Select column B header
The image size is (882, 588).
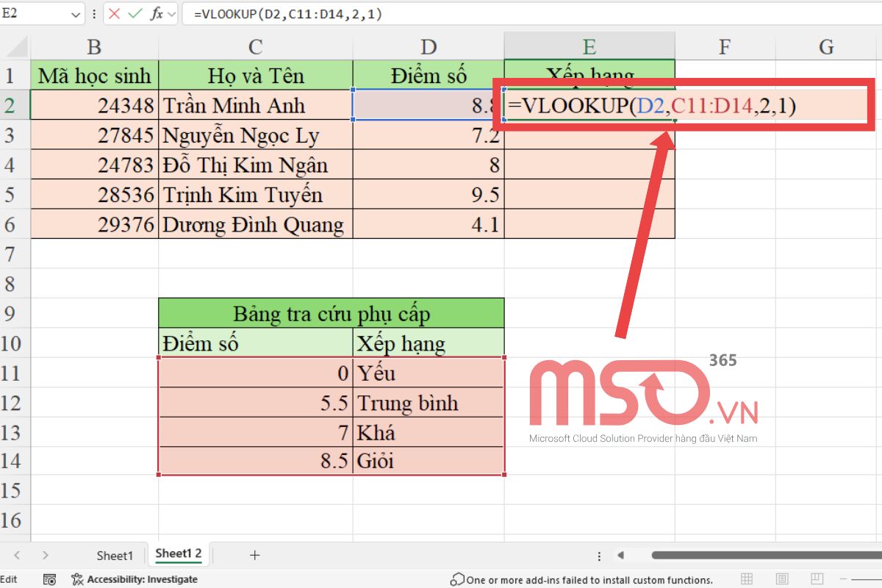coord(94,47)
